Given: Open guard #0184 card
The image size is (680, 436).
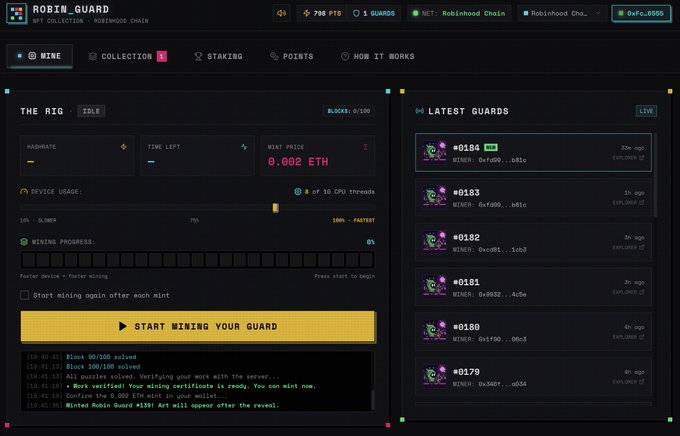Looking at the screenshot, I should click(533, 152).
